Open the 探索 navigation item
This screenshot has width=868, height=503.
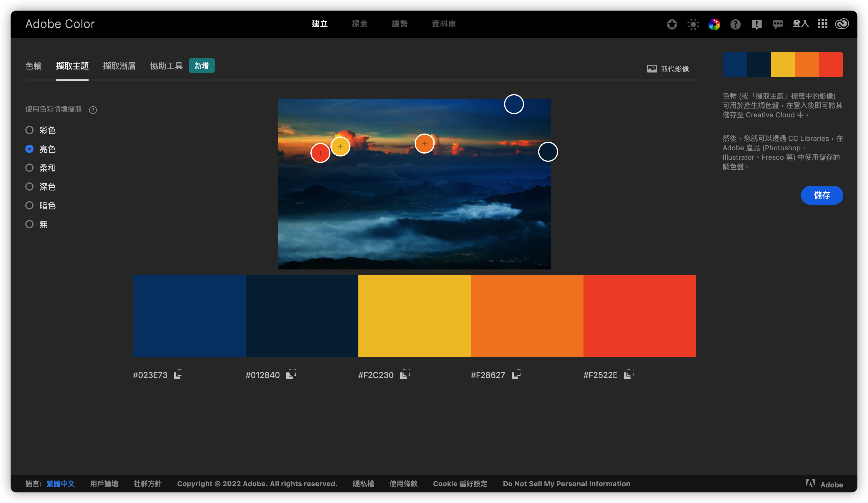(360, 24)
